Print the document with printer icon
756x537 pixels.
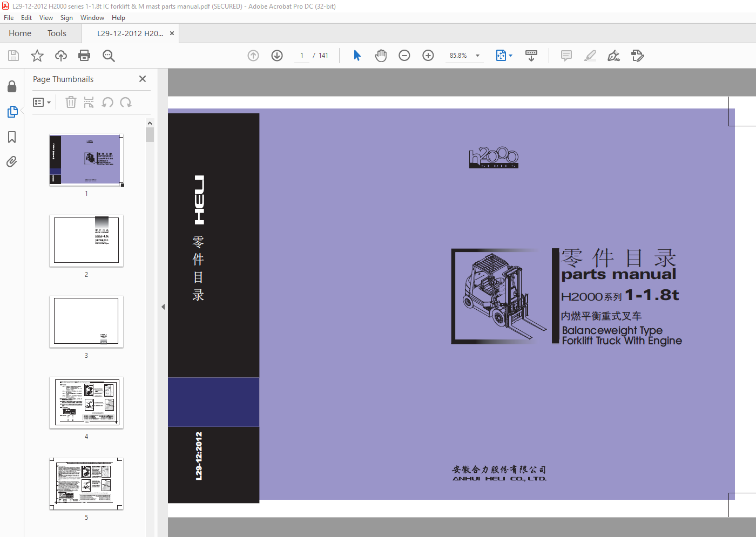pyautogui.click(x=84, y=56)
